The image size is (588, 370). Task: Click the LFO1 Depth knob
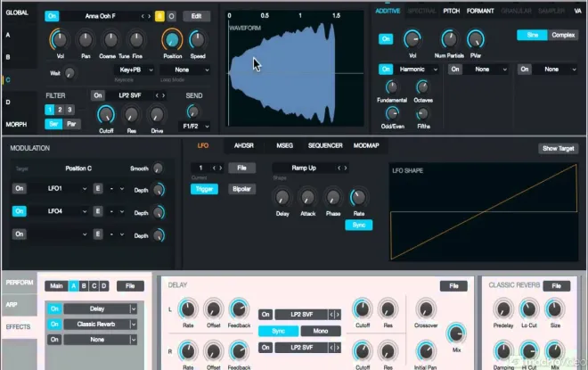(x=159, y=190)
